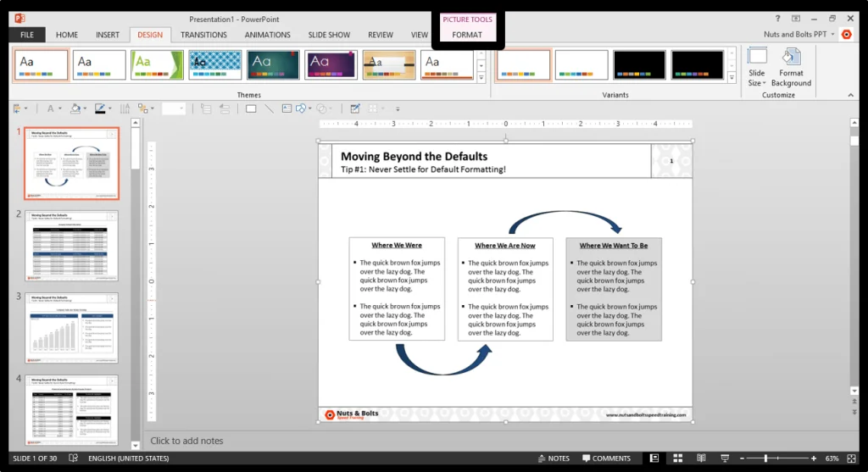868x472 pixels.
Task: Click the text spacing icon in quick toolbar
Action: [125, 108]
